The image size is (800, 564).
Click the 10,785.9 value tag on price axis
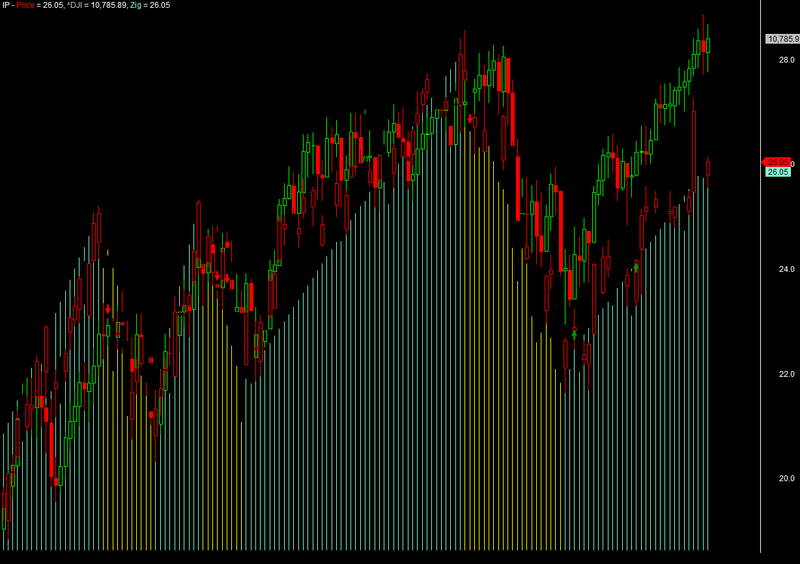(x=783, y=39)
